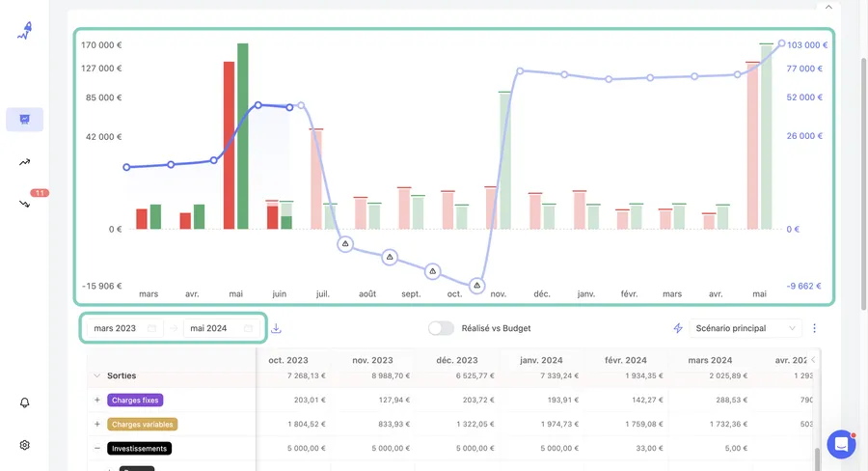Click the Investissements tag

139,448
